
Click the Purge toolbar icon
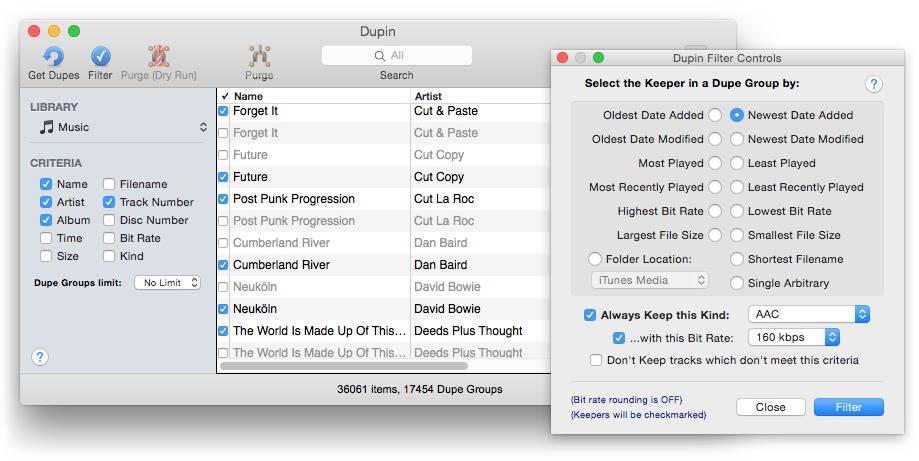pyautogui.click(x=259, y=57)
